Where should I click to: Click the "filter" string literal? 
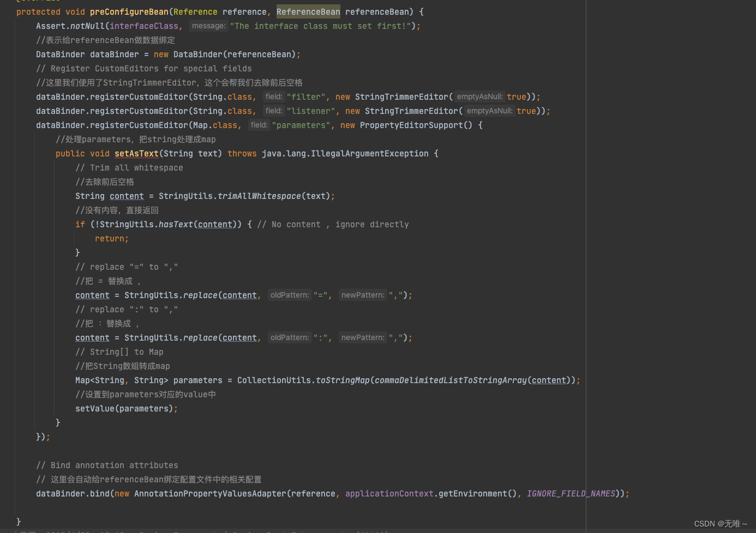point(306,97)
